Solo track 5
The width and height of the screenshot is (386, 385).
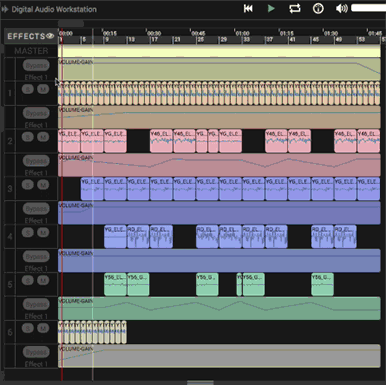point(28,280)
